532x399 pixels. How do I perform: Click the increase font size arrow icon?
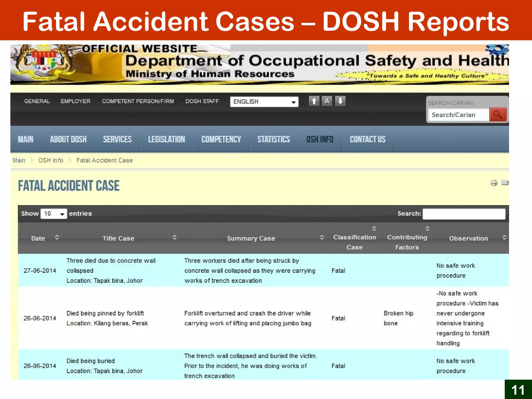(314, 101)
